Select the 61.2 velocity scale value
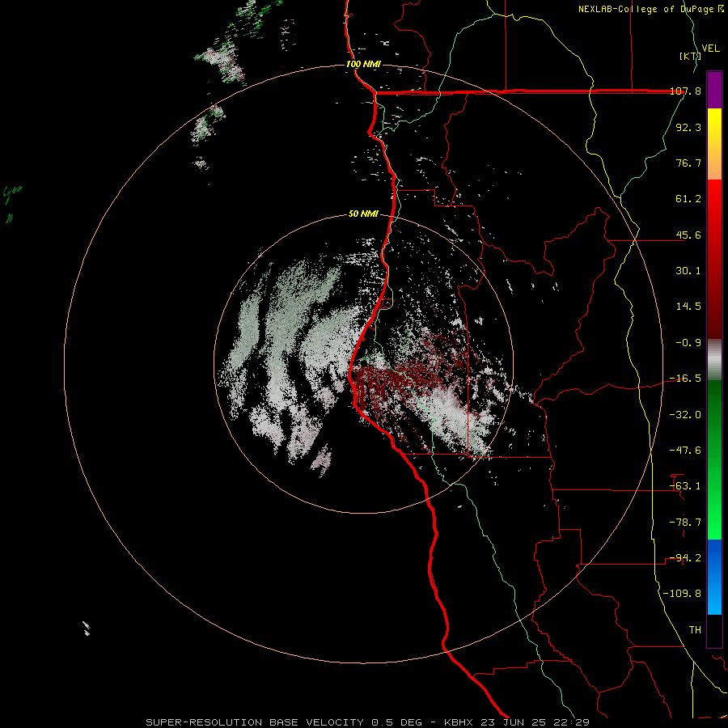Screen dimensions: 728x728 tap(688, 199)
